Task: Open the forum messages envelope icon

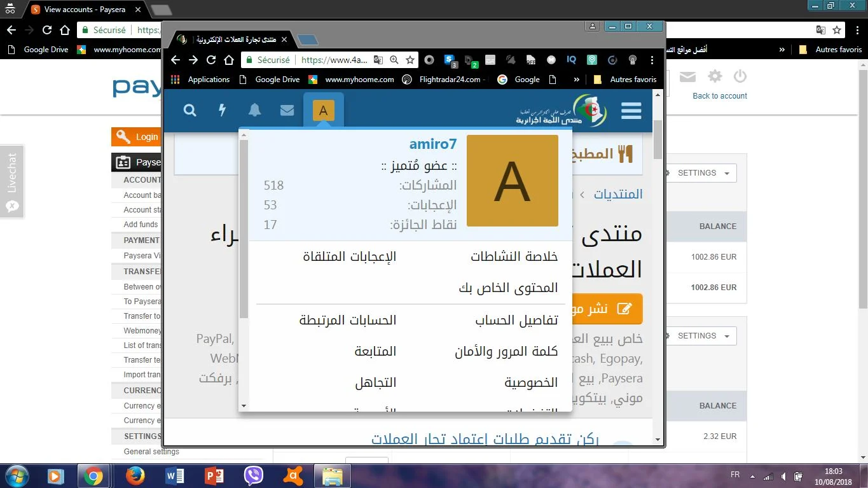Action: pos(287,110)
